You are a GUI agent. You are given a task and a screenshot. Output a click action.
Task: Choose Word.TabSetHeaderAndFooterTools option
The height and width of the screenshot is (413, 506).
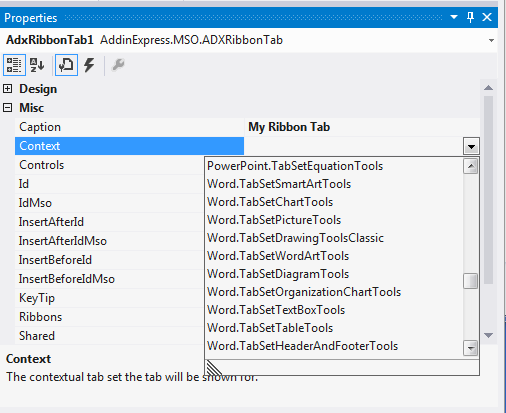(334, 346)
